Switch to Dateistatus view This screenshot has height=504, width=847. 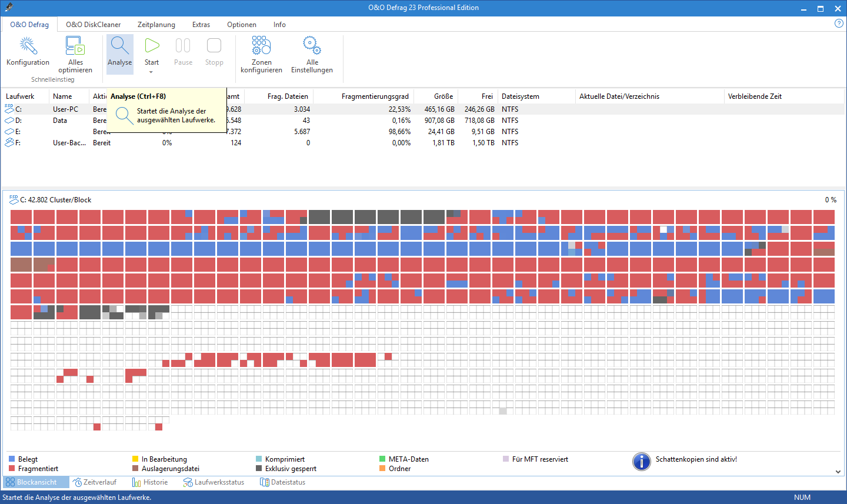[x=283, y=482]
